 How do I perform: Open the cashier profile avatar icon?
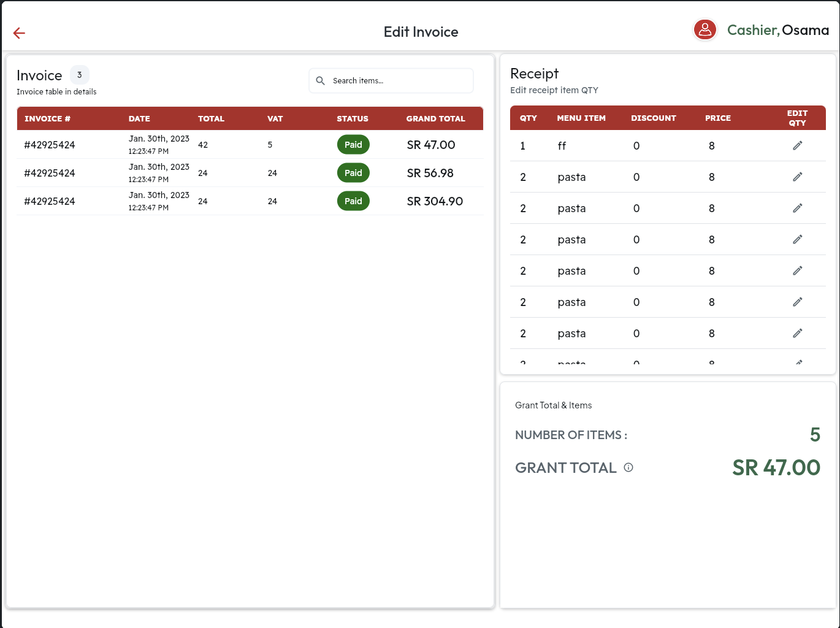point(705,29)
